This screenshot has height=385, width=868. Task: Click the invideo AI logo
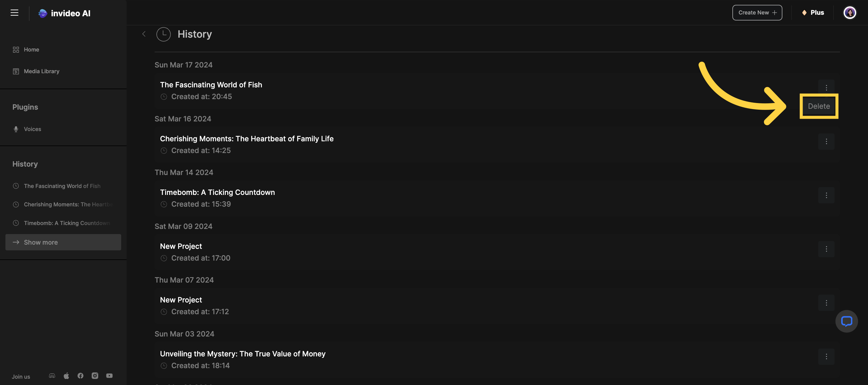[64, 13]
